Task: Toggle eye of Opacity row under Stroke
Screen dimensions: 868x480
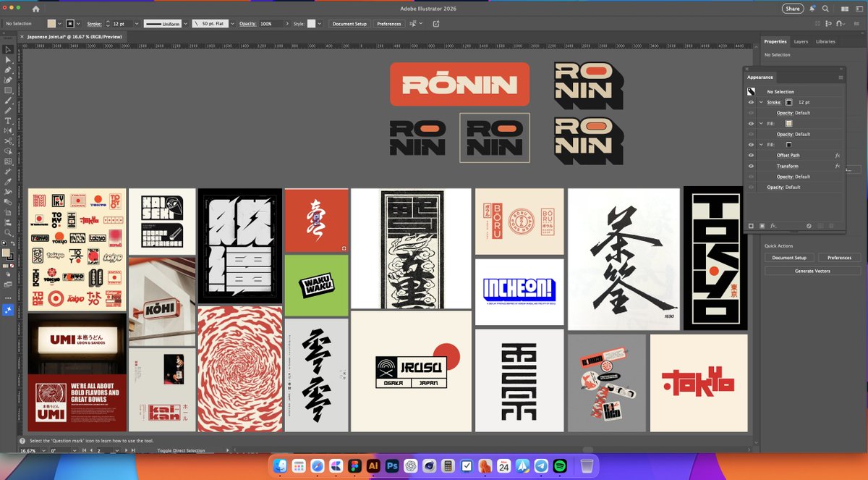Action: (x=752, y=113)
